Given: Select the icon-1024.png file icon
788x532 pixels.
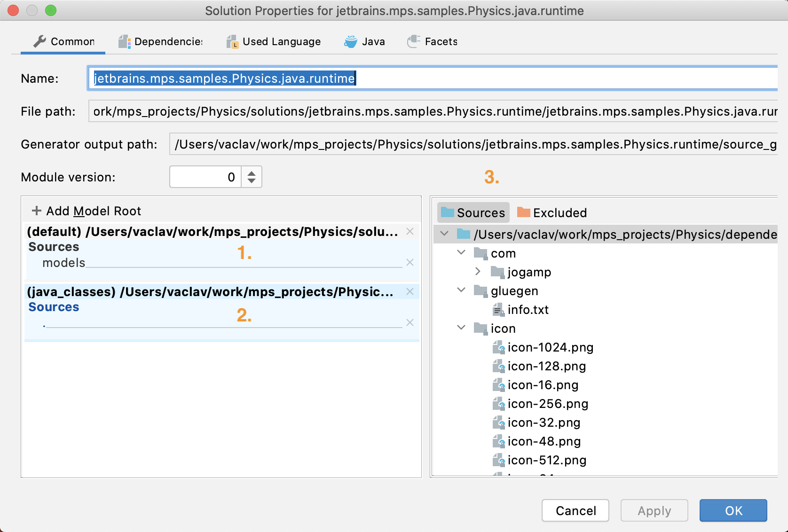Looking at the screenshot, I should (x=498, y=347).
